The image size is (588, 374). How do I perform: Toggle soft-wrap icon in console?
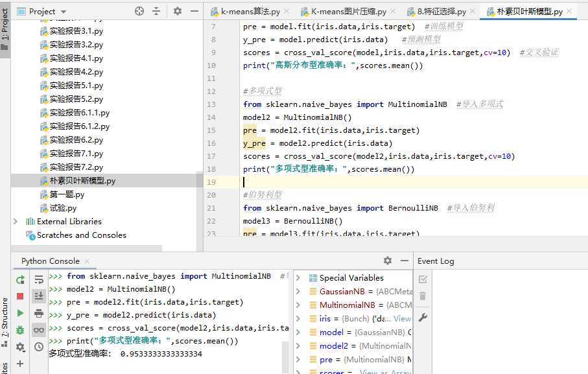(x=39, y=279)
